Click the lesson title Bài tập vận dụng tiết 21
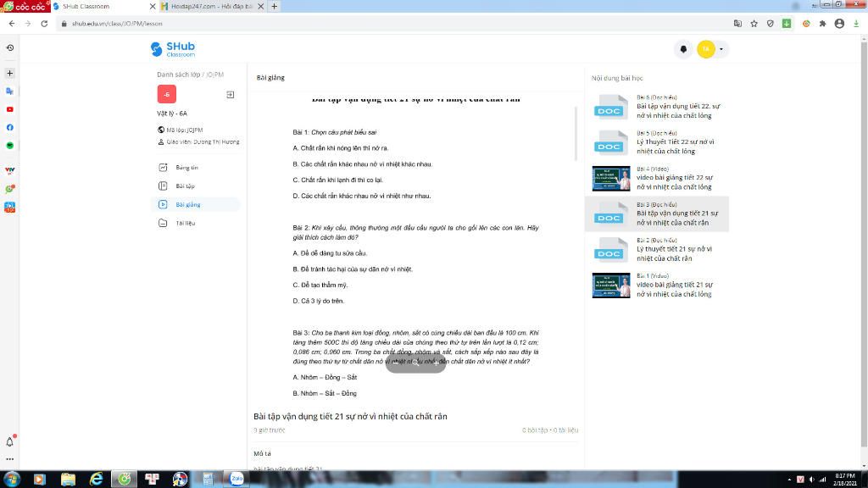This screenshot has width=868, height=488. point(350,417)
